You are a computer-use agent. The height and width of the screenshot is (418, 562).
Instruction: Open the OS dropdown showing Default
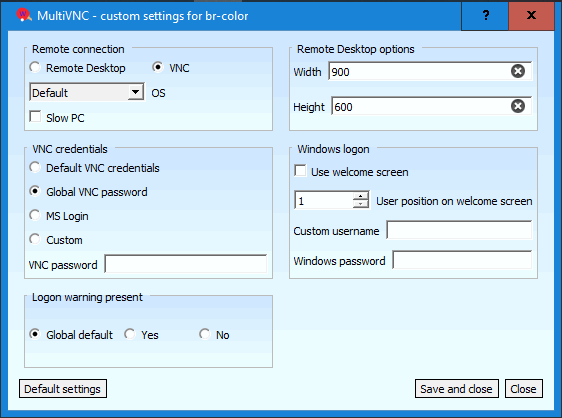click(x=87, y=92)
